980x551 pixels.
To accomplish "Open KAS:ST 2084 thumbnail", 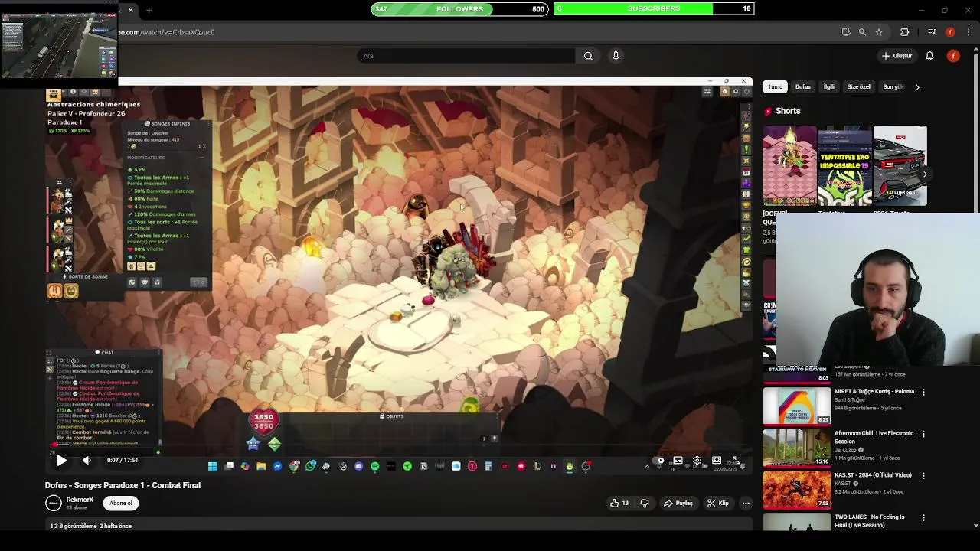I will (x=796, y=490).
